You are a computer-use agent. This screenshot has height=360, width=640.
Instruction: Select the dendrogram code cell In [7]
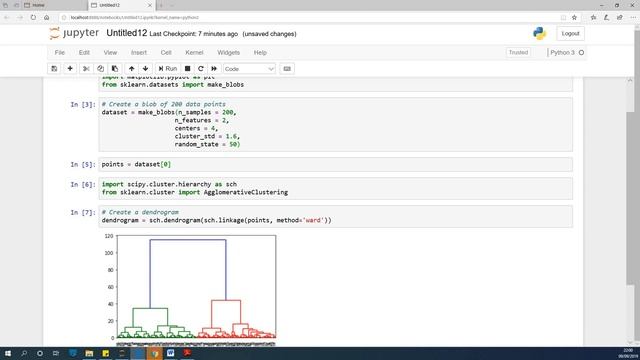point(336,216)
